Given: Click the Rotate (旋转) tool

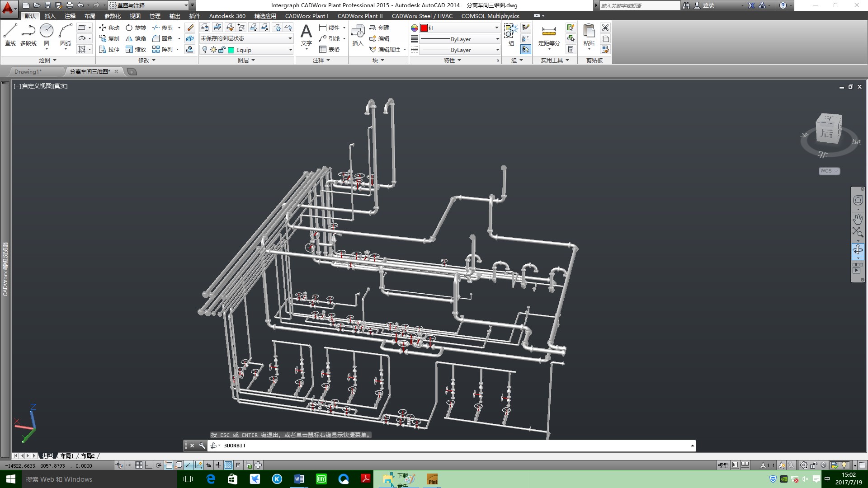Looking at the screenshot, I should click(x=136, y=28).
